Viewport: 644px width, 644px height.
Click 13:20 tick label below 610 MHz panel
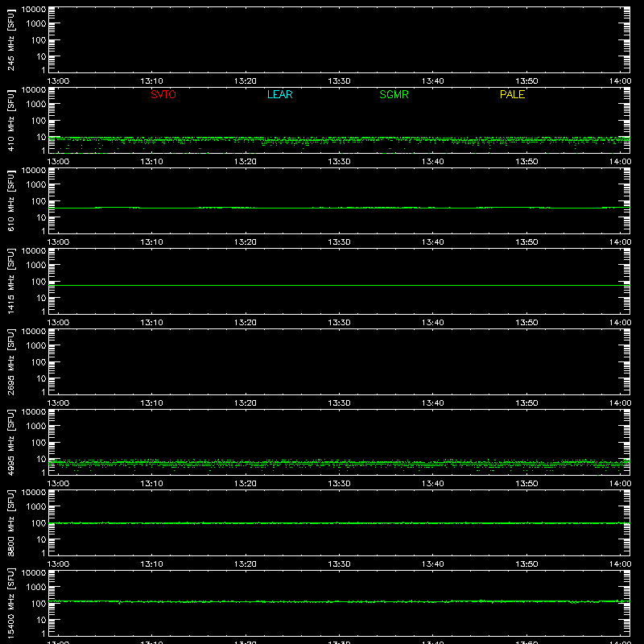click(x=246, y=242)
